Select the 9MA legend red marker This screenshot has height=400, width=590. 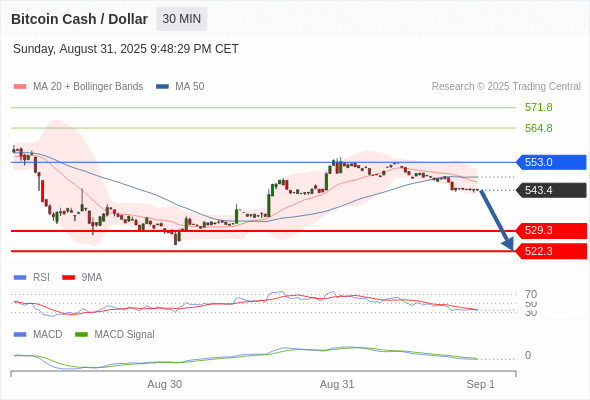[x=68, y=278]
